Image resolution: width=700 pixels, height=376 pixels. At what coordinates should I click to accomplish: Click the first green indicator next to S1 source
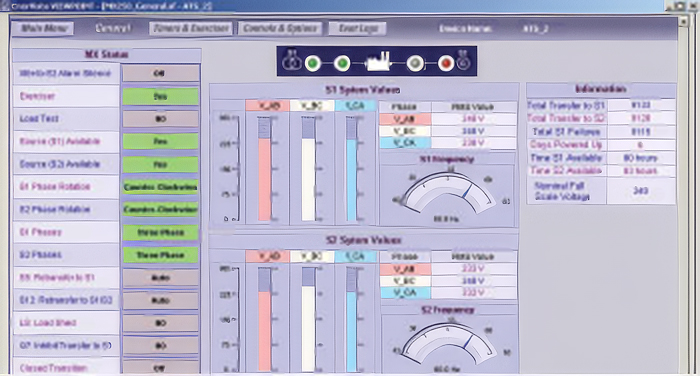click(313, 63)
